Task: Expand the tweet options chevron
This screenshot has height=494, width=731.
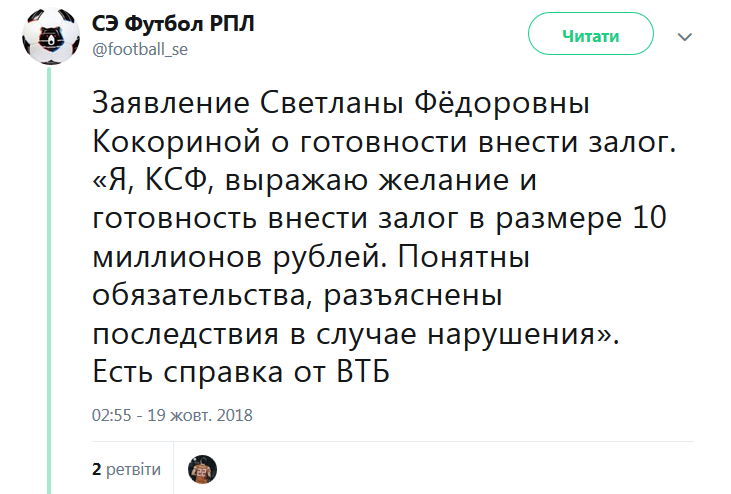Action: (685, 37)
